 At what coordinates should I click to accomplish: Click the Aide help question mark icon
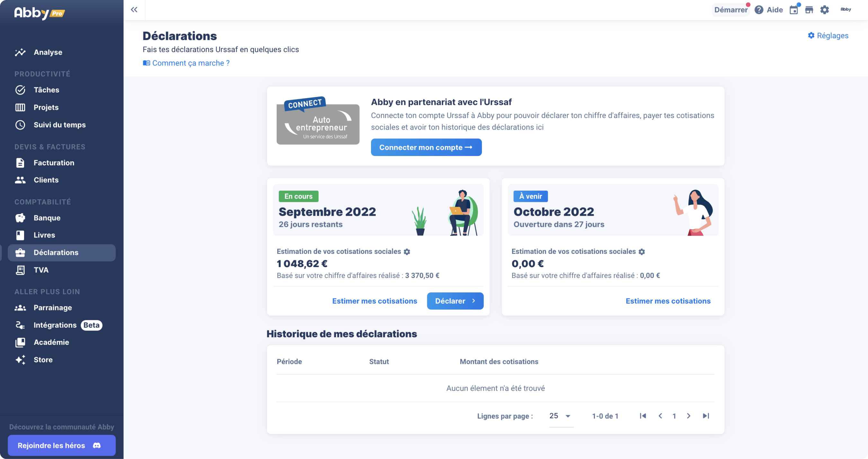click(x=759, y=10)
